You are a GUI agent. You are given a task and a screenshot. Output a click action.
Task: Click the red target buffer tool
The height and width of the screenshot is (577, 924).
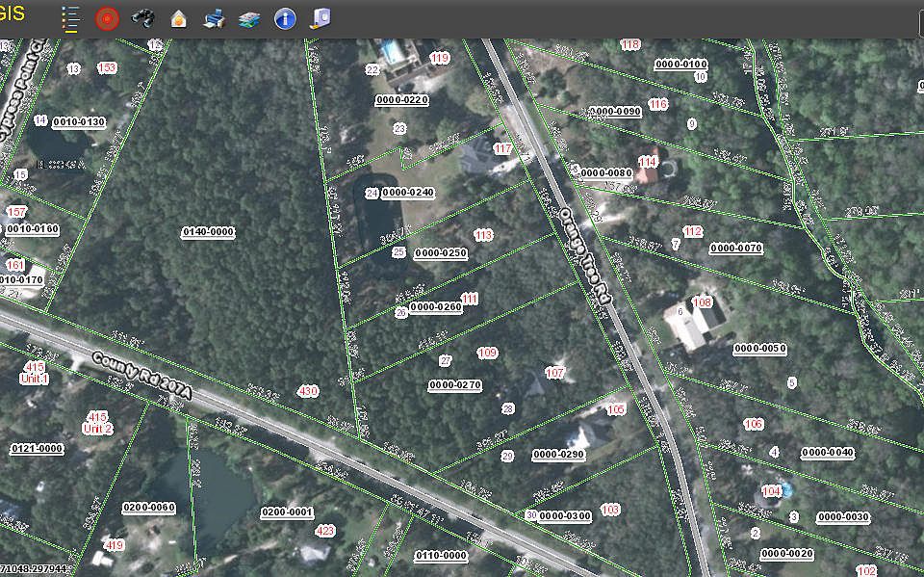pos(107,18)
